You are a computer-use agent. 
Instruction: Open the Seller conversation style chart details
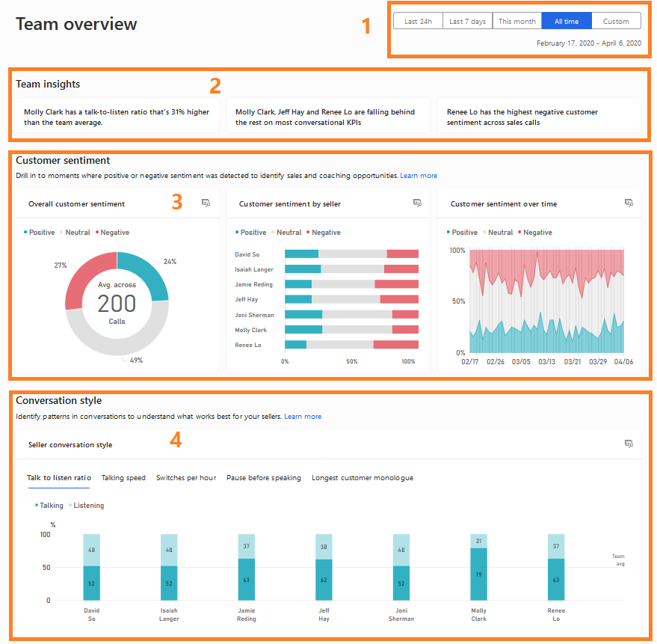pyautogui.click(x=629, y=443)
